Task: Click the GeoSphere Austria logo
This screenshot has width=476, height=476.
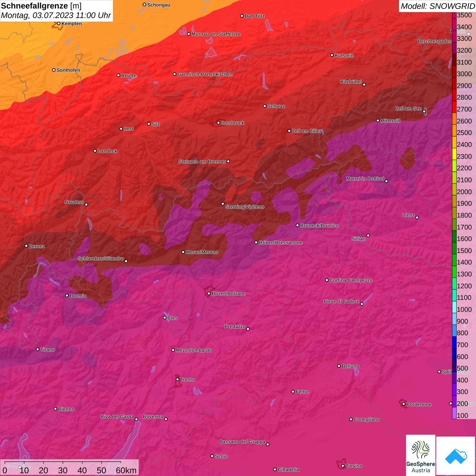Action: 421,455
